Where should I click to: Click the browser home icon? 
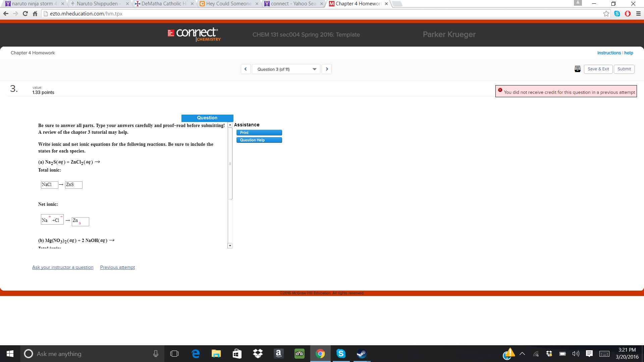coord(35,14)
